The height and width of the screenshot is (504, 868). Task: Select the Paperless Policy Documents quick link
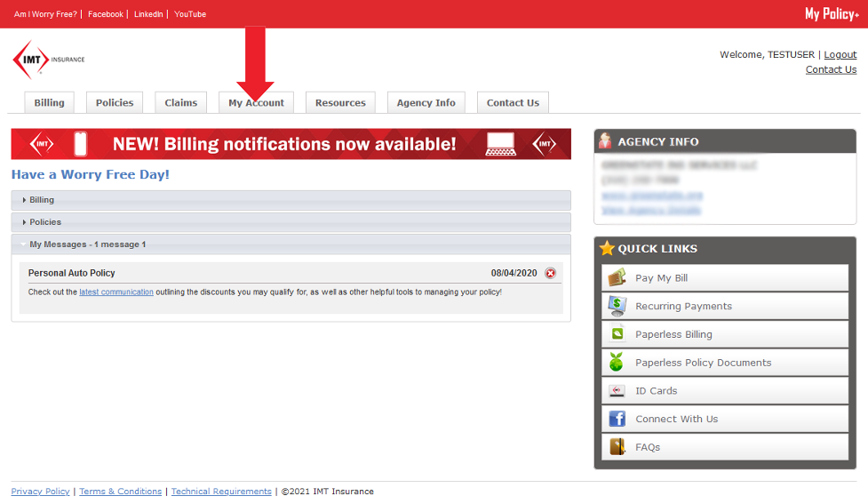(x=725, y=362)
